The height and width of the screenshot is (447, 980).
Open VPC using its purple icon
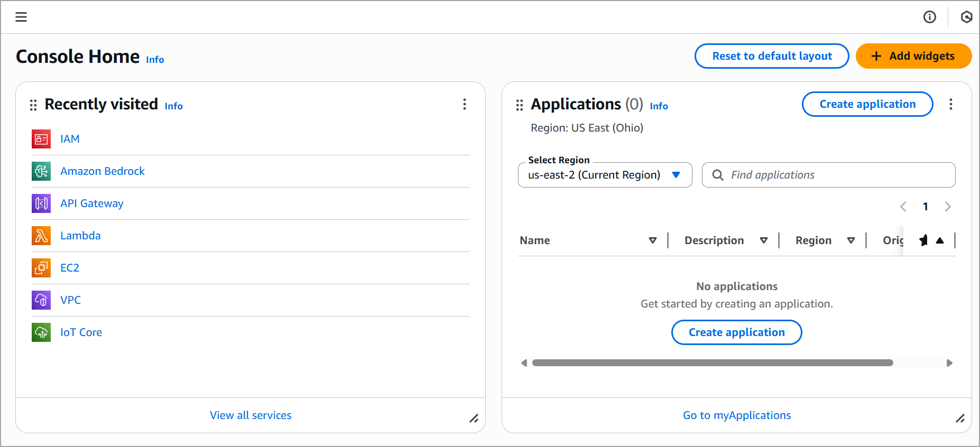click(41, 300)
